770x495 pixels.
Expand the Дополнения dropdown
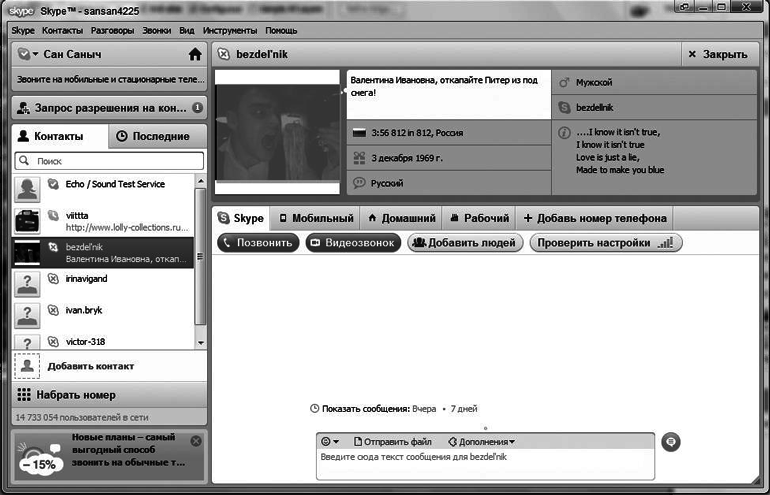(x=481, y=441)
